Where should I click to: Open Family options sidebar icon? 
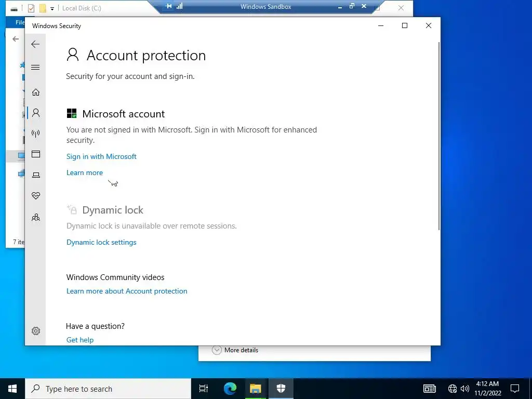point(36,218)
